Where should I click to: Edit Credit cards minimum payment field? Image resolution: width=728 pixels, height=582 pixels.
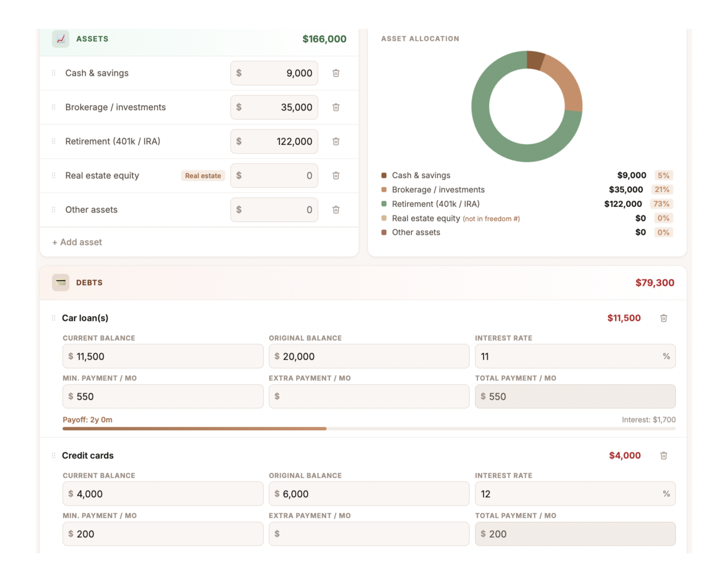163,534
